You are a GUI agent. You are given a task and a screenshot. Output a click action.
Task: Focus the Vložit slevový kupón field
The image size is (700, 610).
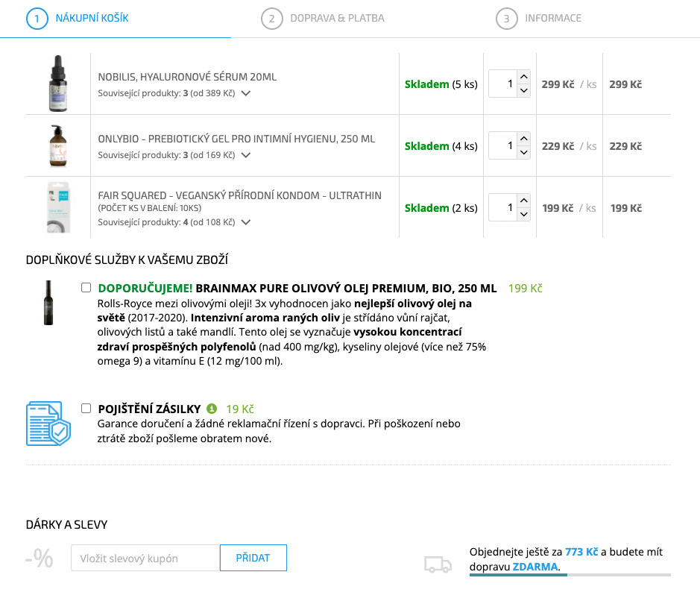point(145,558)
